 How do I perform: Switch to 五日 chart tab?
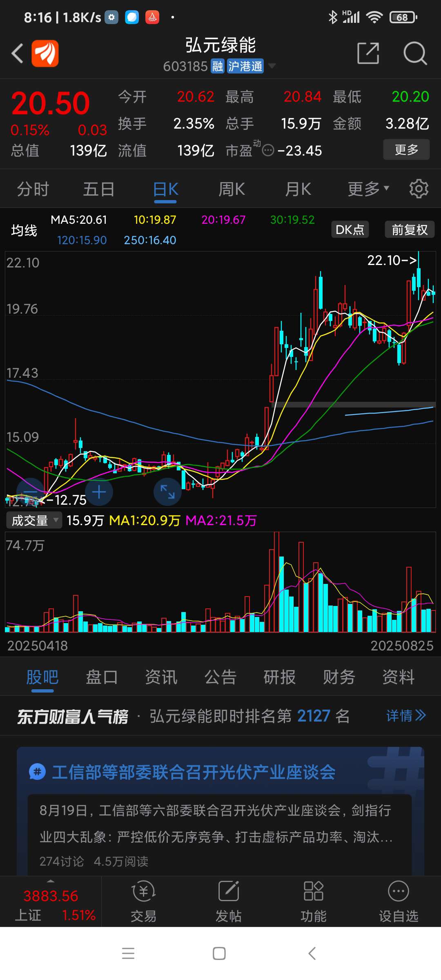coord(99,189)
